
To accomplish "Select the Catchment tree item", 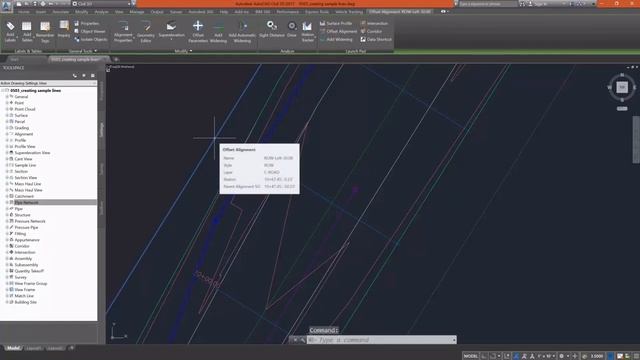I will coord(24,196).
